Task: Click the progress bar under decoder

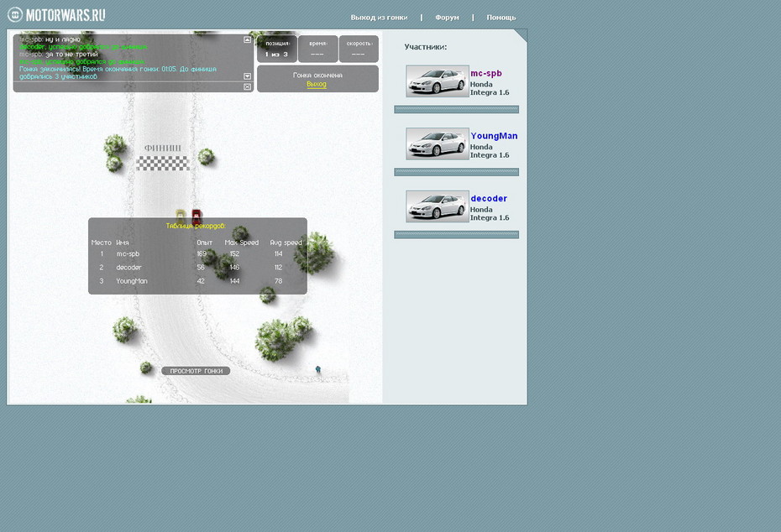Action: click(456, 235)
